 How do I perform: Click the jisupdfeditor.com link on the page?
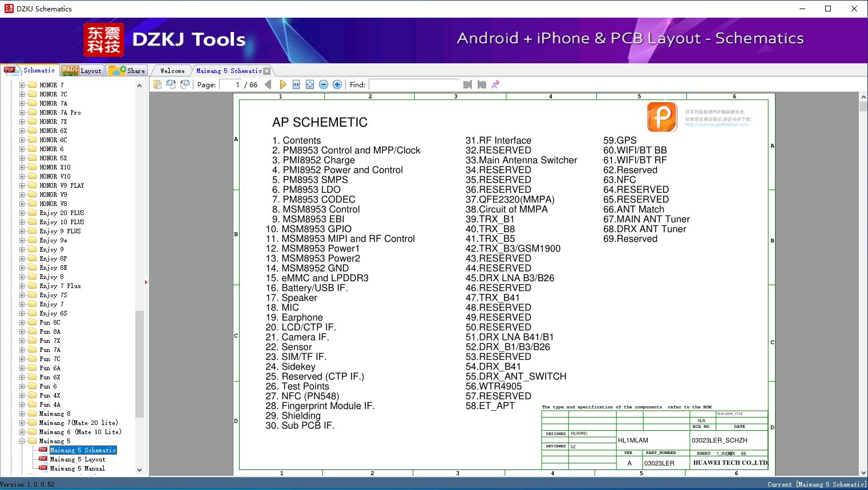(717, 124)
